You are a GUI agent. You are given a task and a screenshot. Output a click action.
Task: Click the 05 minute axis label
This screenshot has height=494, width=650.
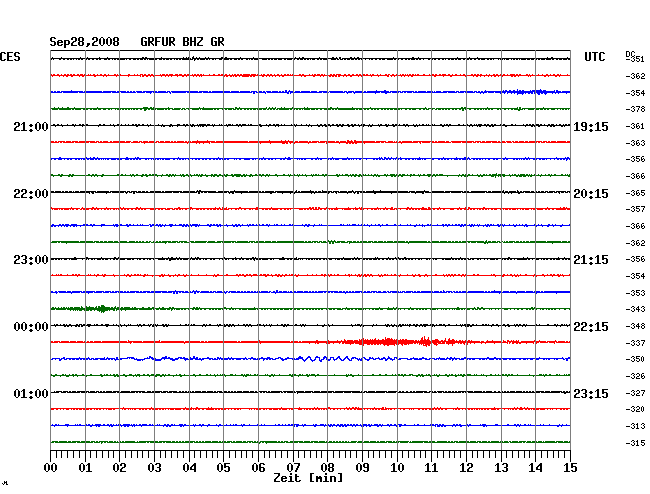223,467
